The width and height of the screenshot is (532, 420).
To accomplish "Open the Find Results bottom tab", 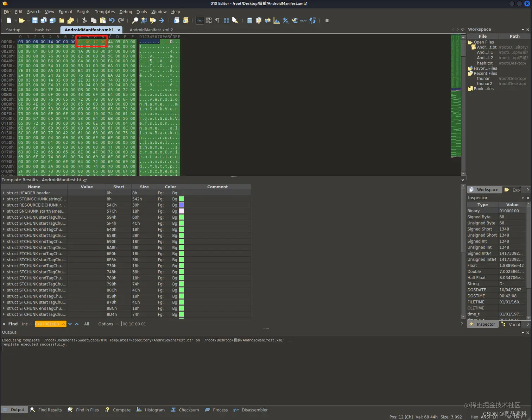I will (x=46, y=410).
